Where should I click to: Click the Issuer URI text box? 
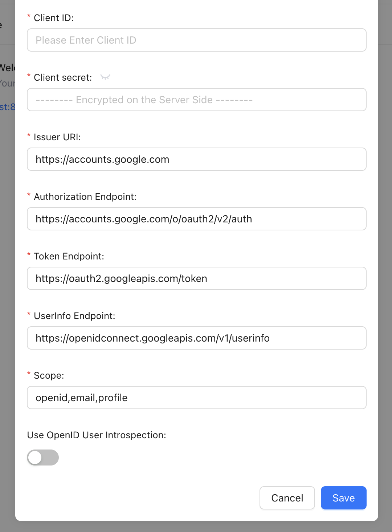196,159
